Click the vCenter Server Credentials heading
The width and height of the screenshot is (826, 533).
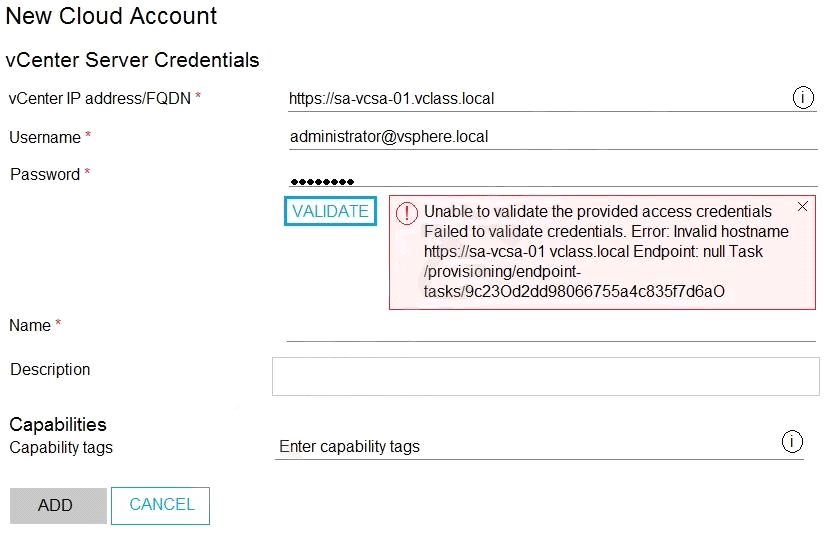(132, 60)
